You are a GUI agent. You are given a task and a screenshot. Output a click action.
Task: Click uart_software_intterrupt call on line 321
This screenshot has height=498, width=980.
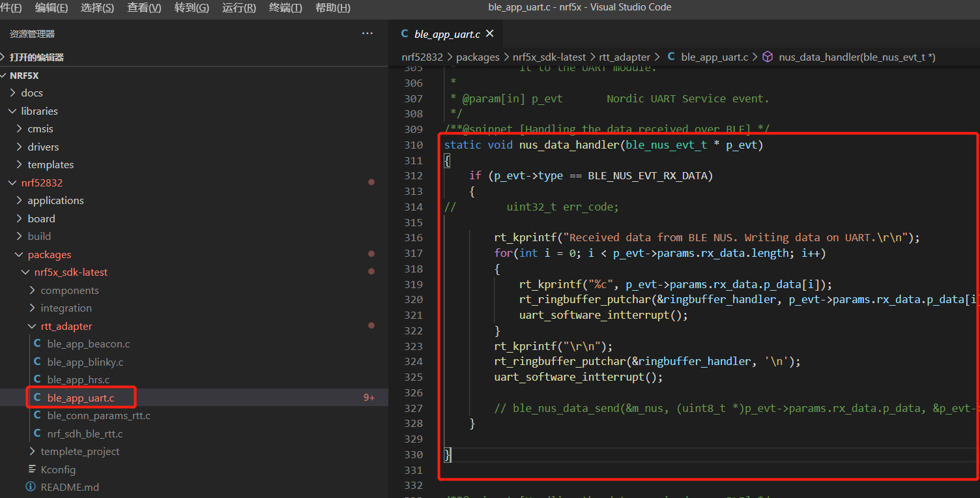click(x=603, y=315)
